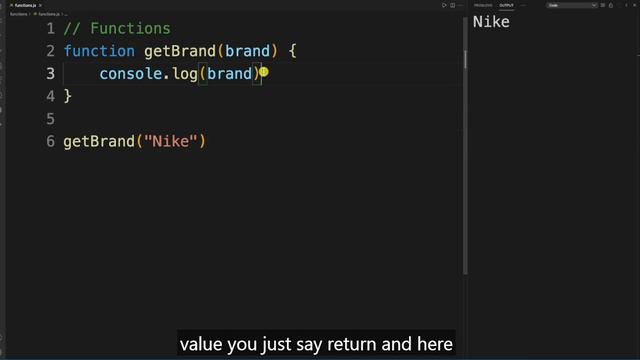Click the closing brace on line 4
The height and width of the screenshot is (360, 640).
(68, 96)
